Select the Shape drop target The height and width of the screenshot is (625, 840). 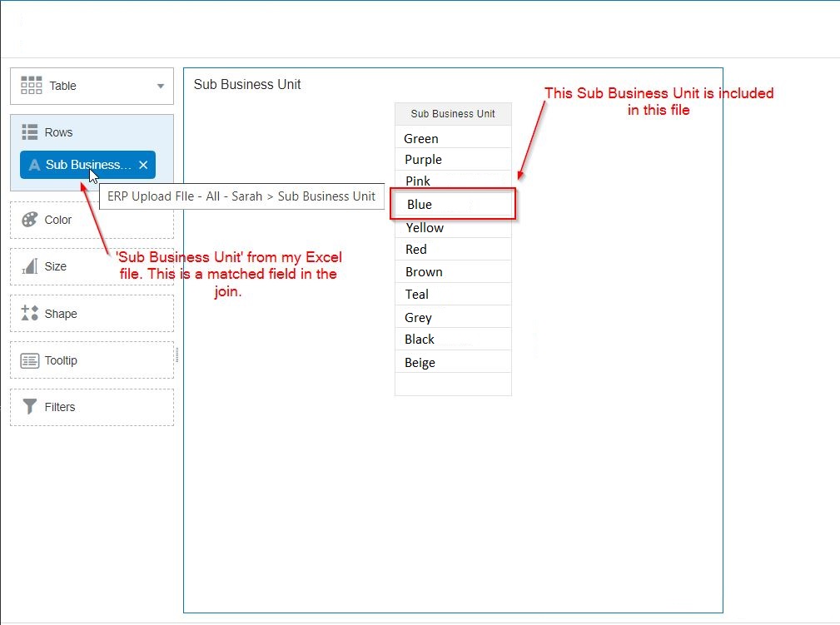point(92,313)
